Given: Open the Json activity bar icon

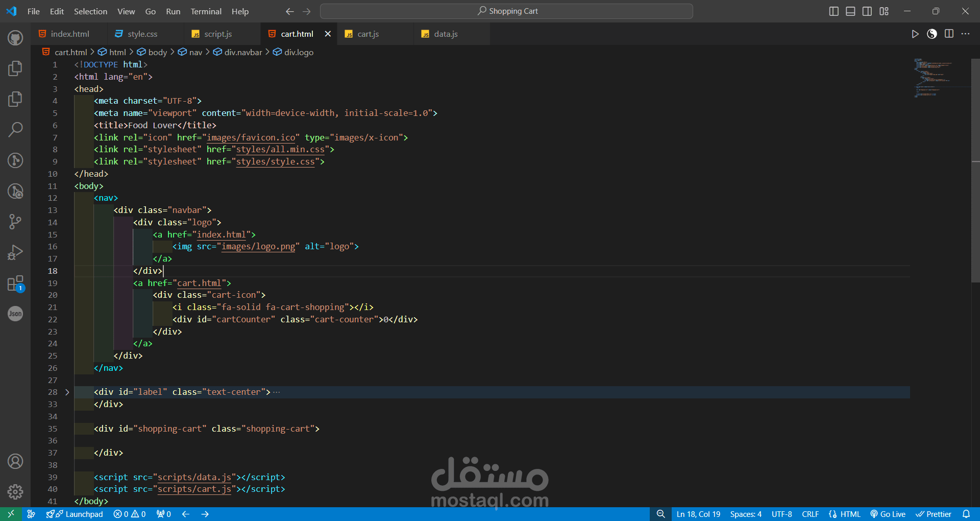Looking at the screenshot, I should (x=15, y=314).
